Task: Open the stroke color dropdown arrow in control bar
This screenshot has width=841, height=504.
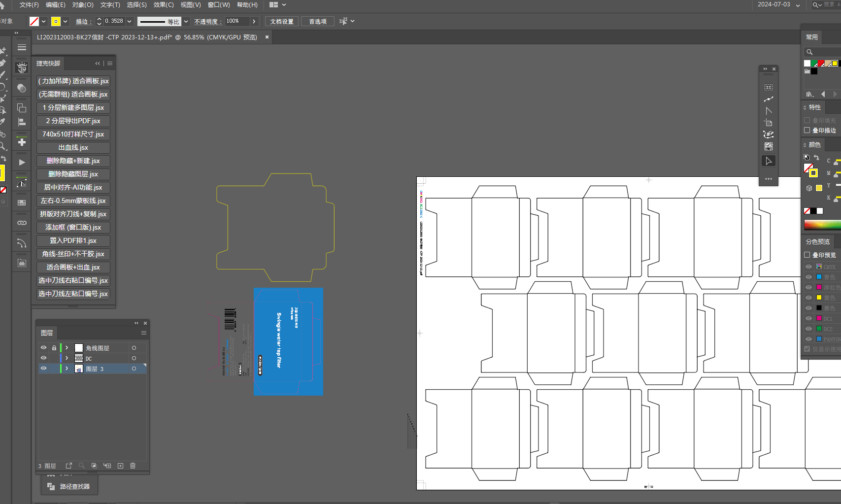Action: pyautogui.click(x=66, y=21)
